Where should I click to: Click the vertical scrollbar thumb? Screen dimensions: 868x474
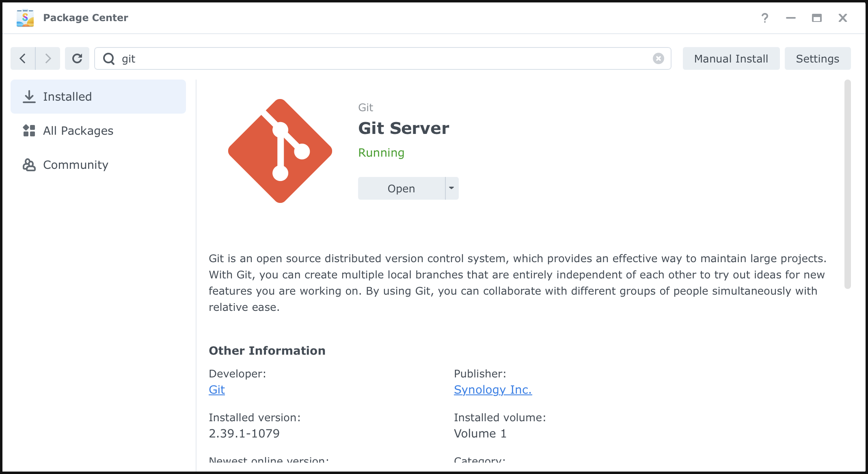847,185
